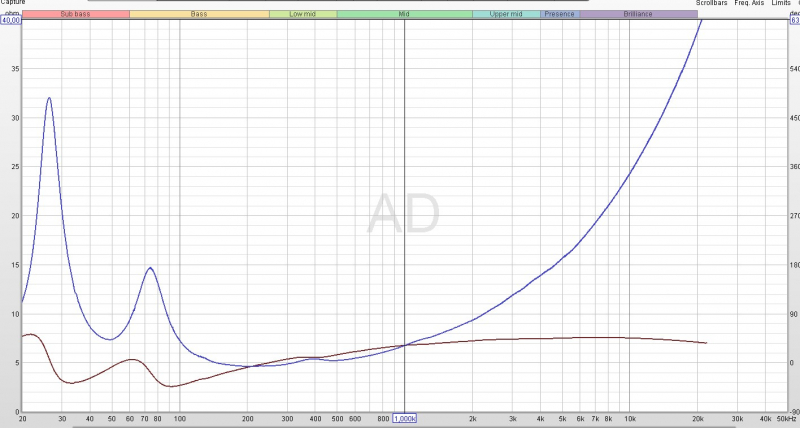Click the Freq. Axis toggle button
800x428 pixels.
[749, 3]
